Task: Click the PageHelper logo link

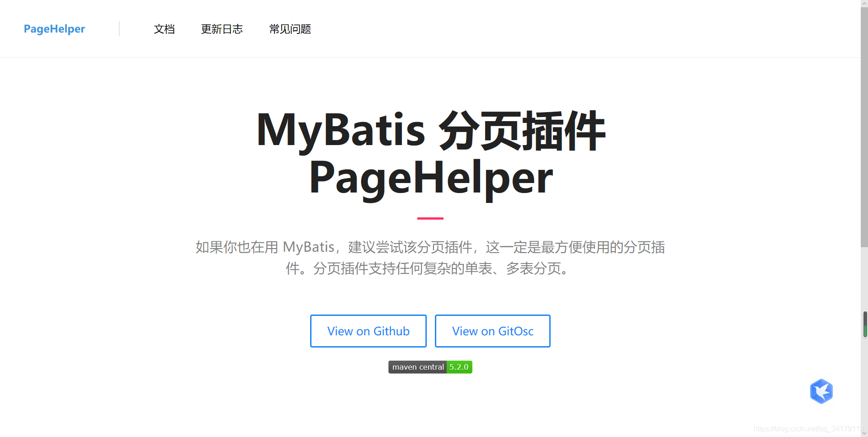Action: [54, 29]
